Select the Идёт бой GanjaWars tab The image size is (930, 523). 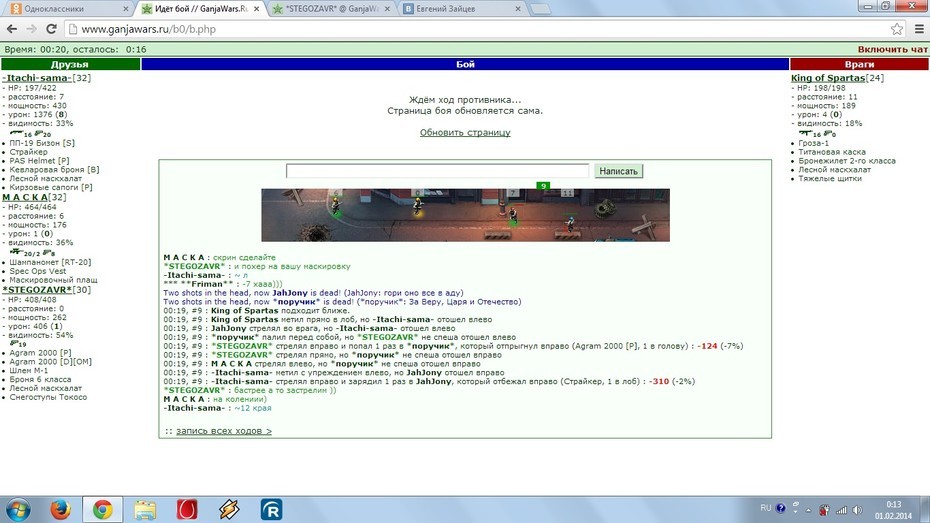coord(200,9)
